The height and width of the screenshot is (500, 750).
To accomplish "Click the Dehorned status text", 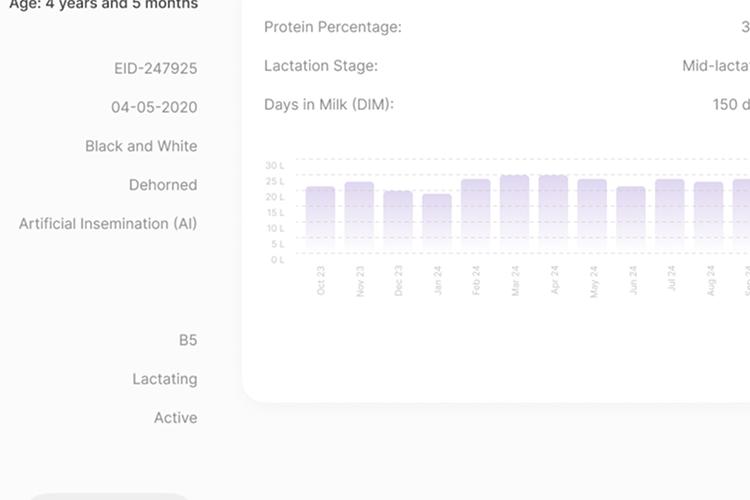I will [163, 185].
